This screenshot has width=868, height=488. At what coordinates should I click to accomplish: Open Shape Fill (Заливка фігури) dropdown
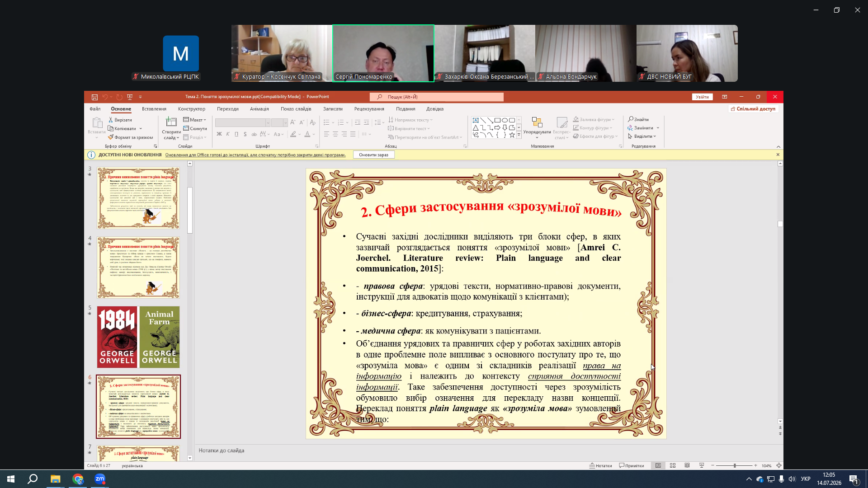(594, 120)
